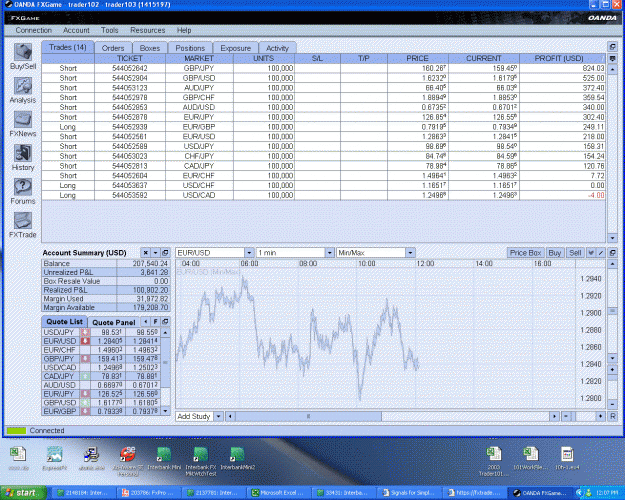
Task: Detach the Account Summary panel
Action: [165, 253]
